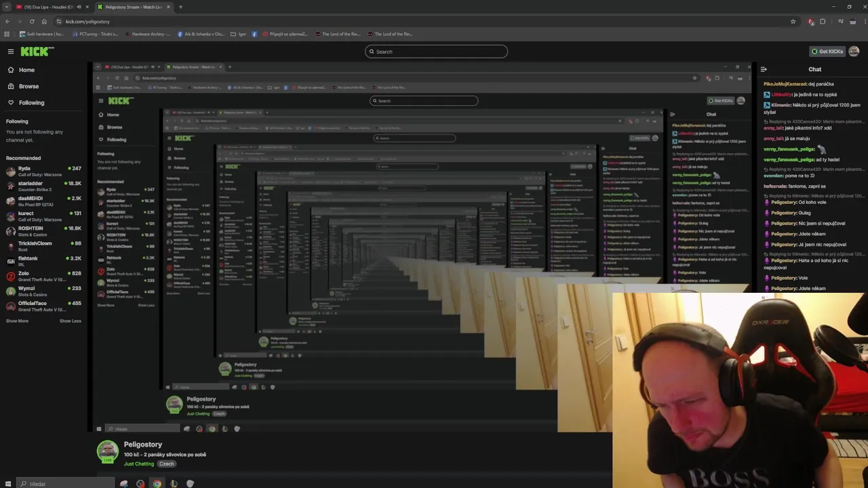Switch to the Peligostory Stream tab
The width and height of the screenshot is (868, 488).
tap(134, 7)
